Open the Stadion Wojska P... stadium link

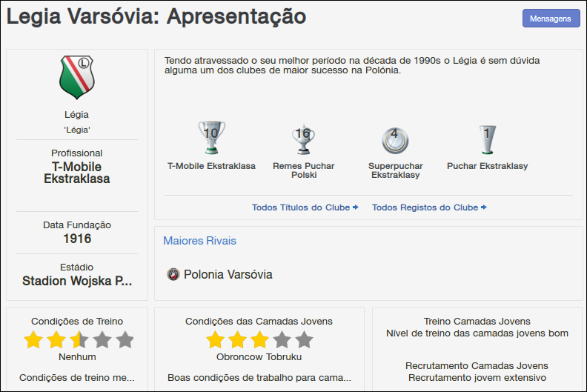[x=77, y=281]
